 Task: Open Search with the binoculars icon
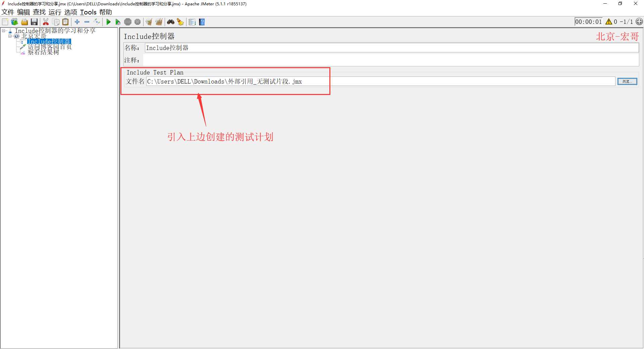pos(171,22)
